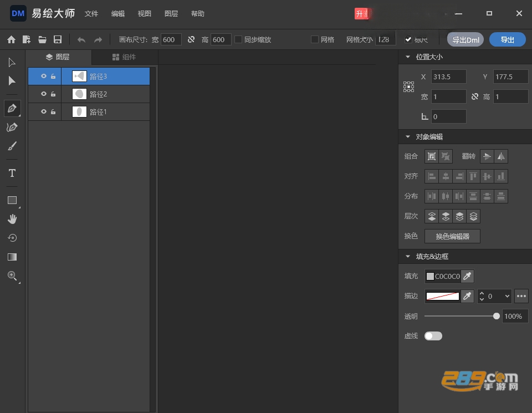Open the stroke width dropdown arrow

pyautogui.click(x=507, y=296)
